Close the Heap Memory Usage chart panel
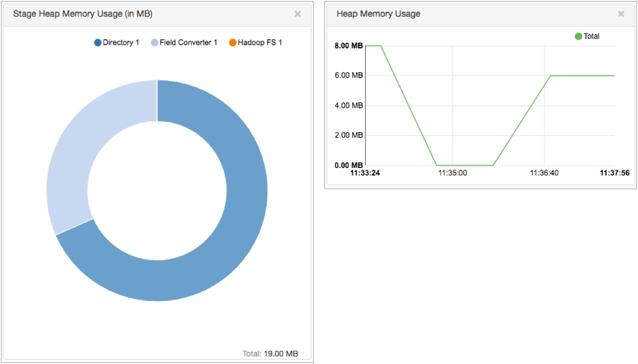638x364 pixels. tap(621, 14)
